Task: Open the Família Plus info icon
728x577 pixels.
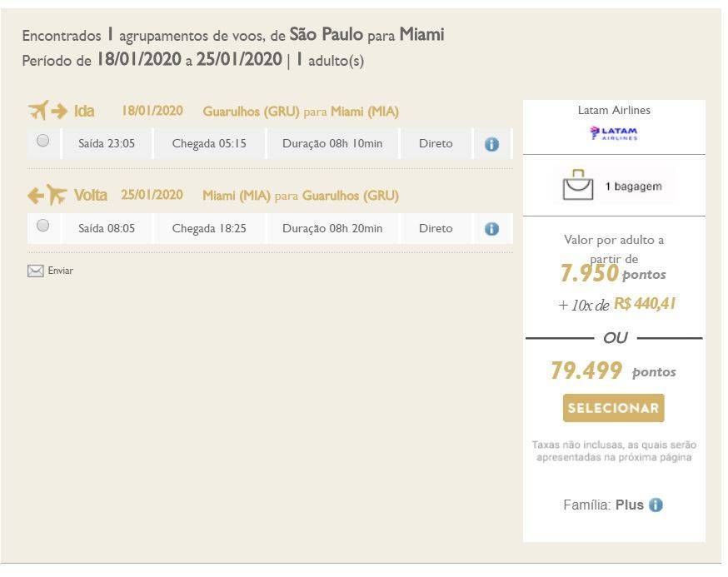Action: 656,505
